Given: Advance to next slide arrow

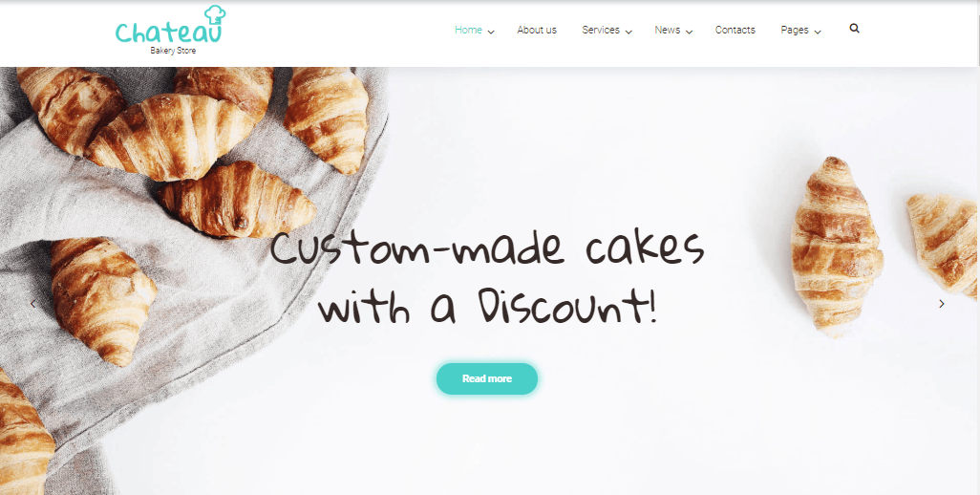Looking at the screenshot, I should click(x=942, y=304).
